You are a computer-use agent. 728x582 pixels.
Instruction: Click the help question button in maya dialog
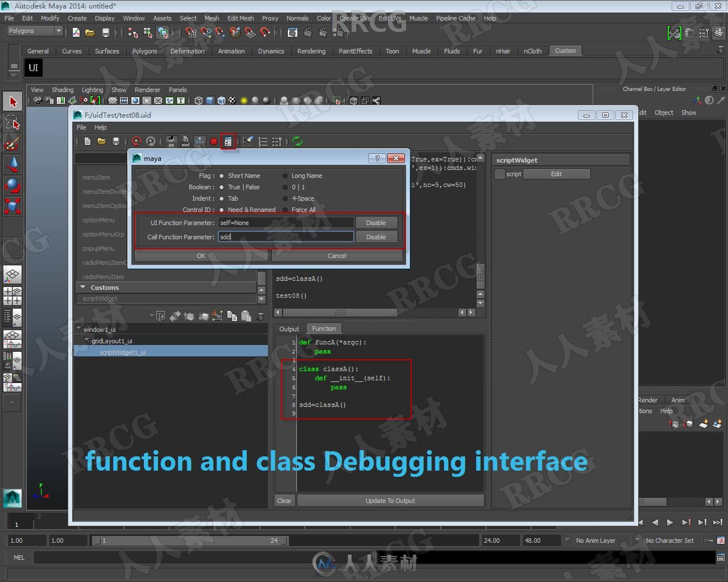pos(377,158)
